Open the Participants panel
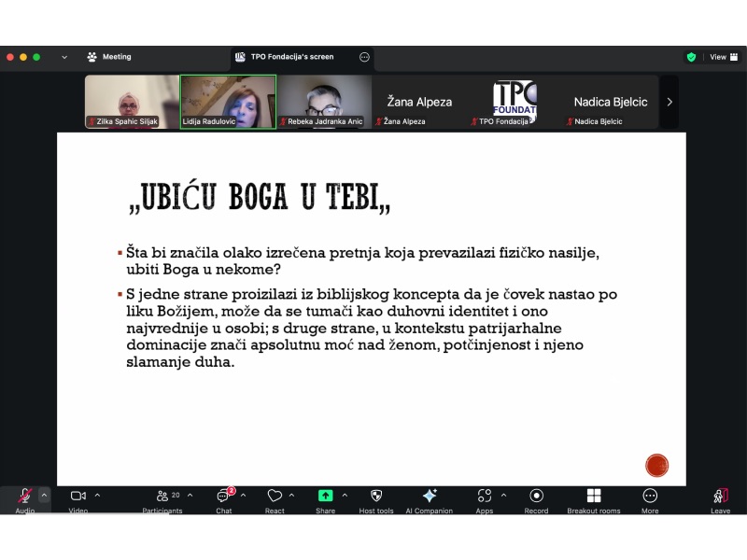This screenshot has height=560, width=747. pos(162,497)
